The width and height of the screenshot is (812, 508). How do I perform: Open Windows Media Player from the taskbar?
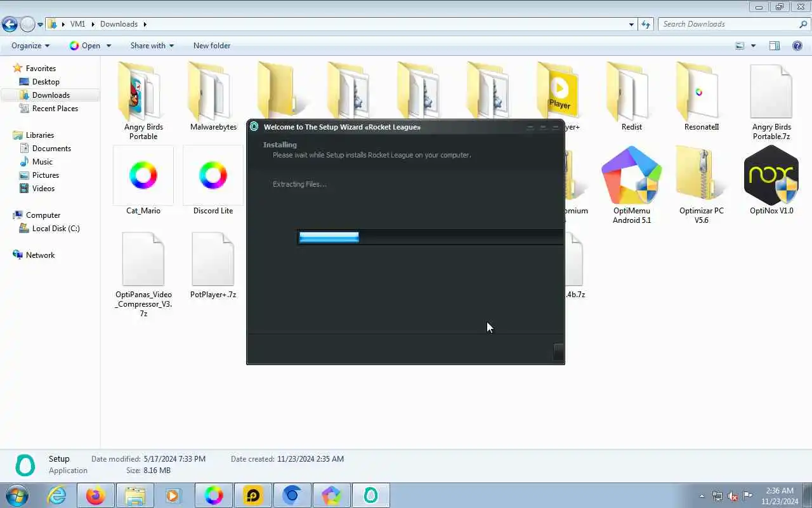(x=173, y=495)
